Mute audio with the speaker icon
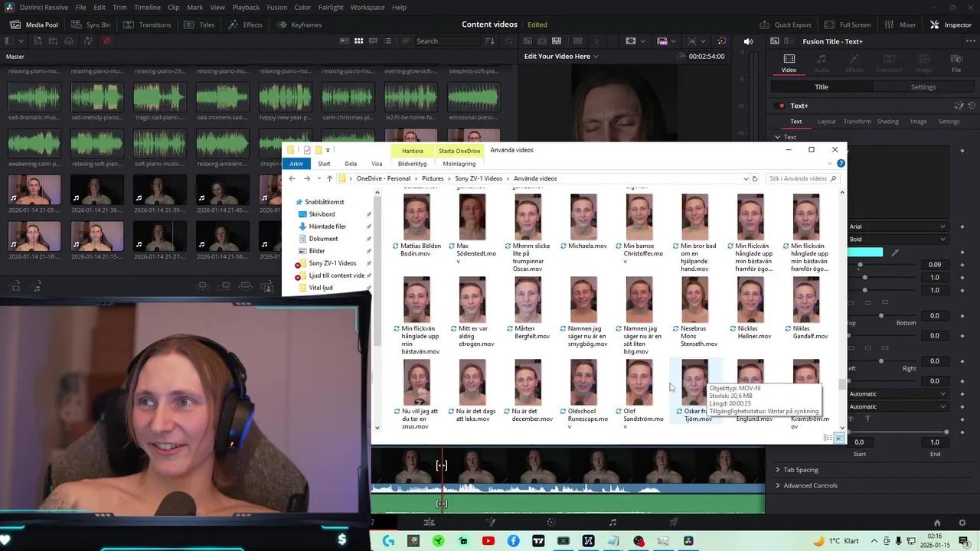The image size is (980, 551). pyautogui.click(x=748, y=41)
